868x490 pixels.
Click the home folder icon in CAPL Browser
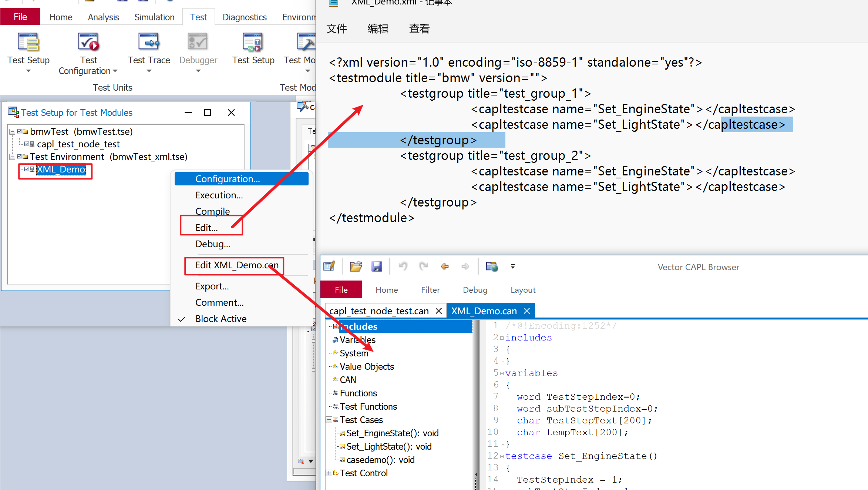[357, 266]
